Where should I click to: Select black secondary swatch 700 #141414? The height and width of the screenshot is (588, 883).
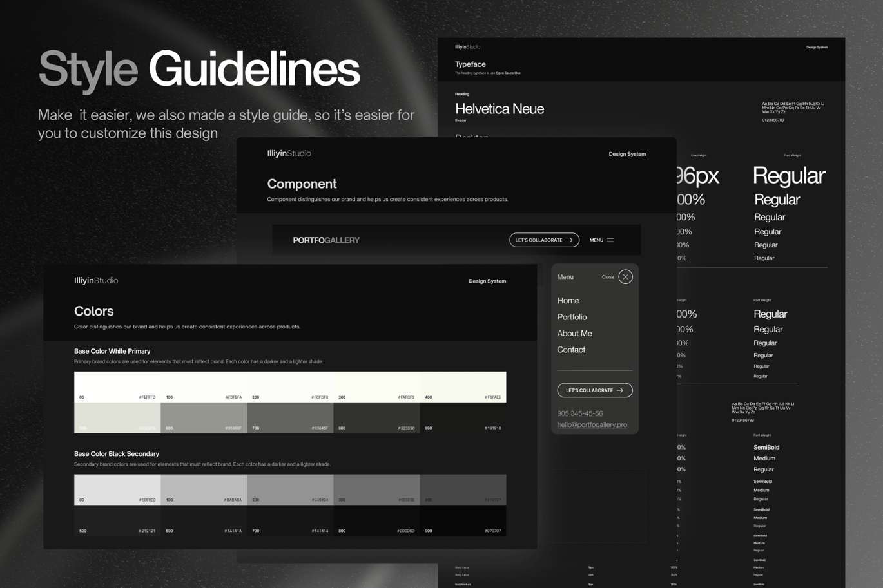290,521
